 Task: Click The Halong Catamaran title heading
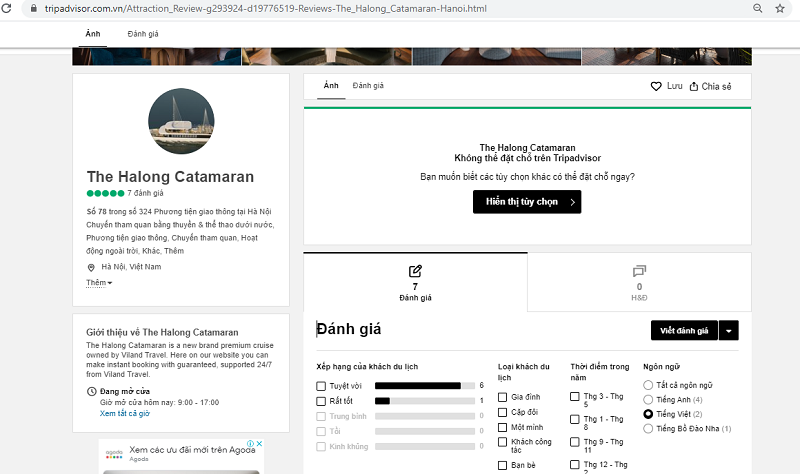(x=170, y=177)
